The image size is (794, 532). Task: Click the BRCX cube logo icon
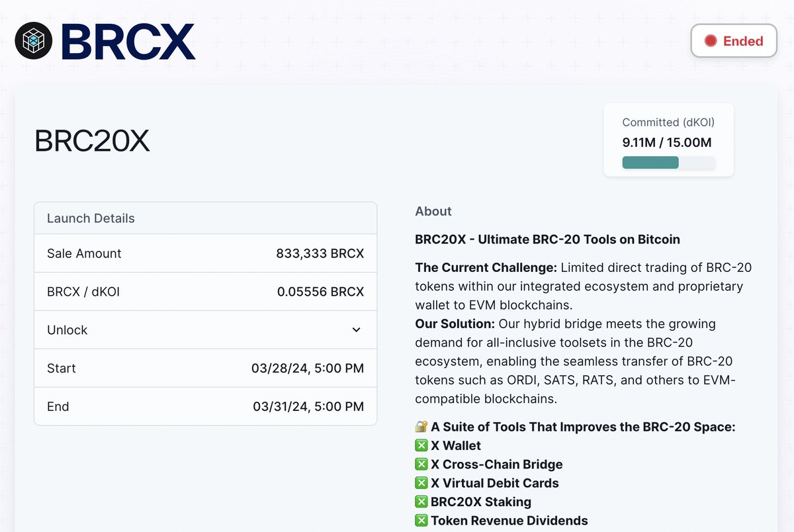pyautogui.click(x=33, y=41)
